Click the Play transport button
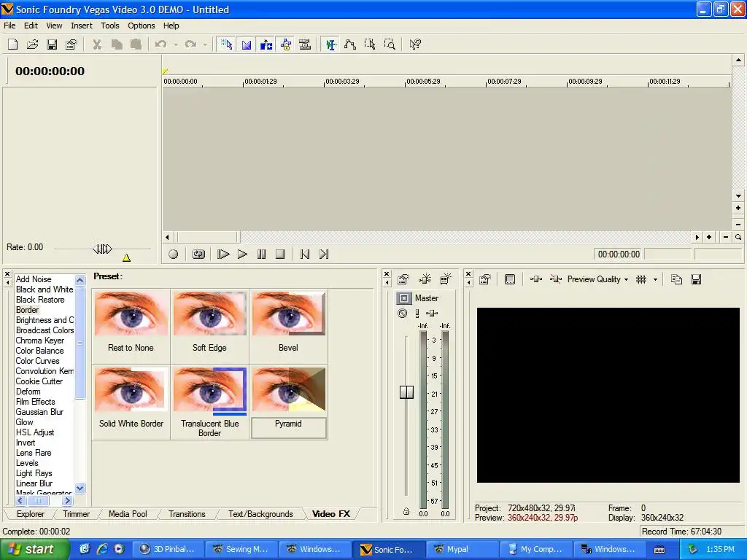 [x=242, y=254]
